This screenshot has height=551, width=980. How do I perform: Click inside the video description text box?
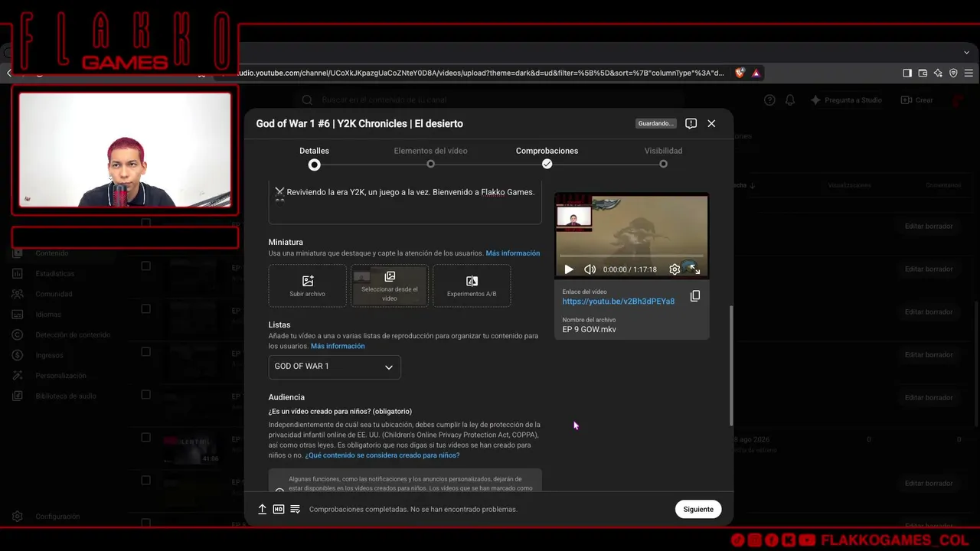405,203
